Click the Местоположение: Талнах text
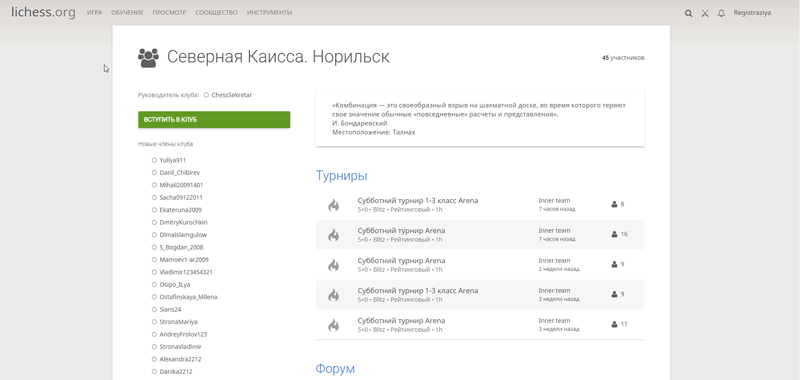 [x=373, y=132]
